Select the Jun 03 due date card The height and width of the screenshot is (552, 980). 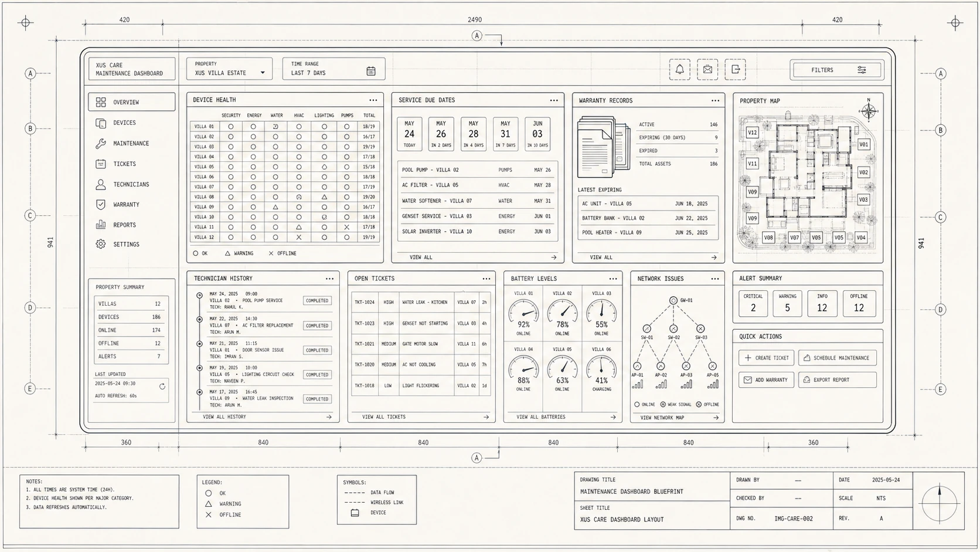coord(537,134)
